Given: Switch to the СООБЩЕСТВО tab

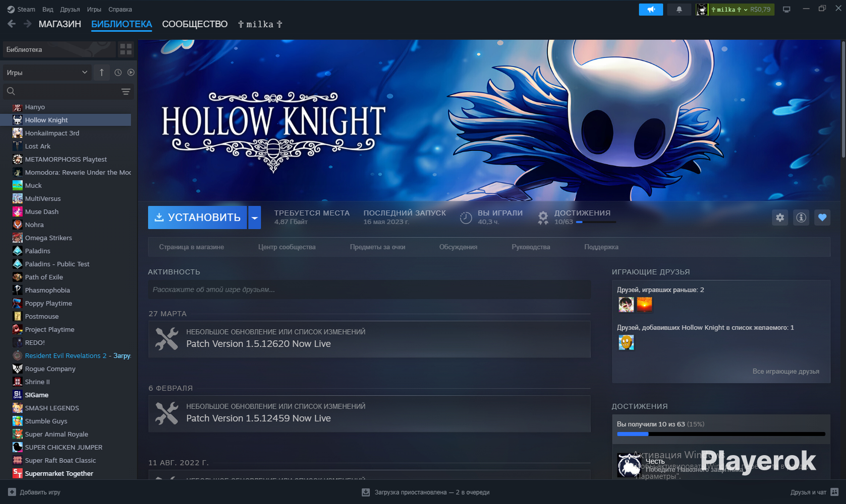Looking at the screenshot, I should [195, 24].
